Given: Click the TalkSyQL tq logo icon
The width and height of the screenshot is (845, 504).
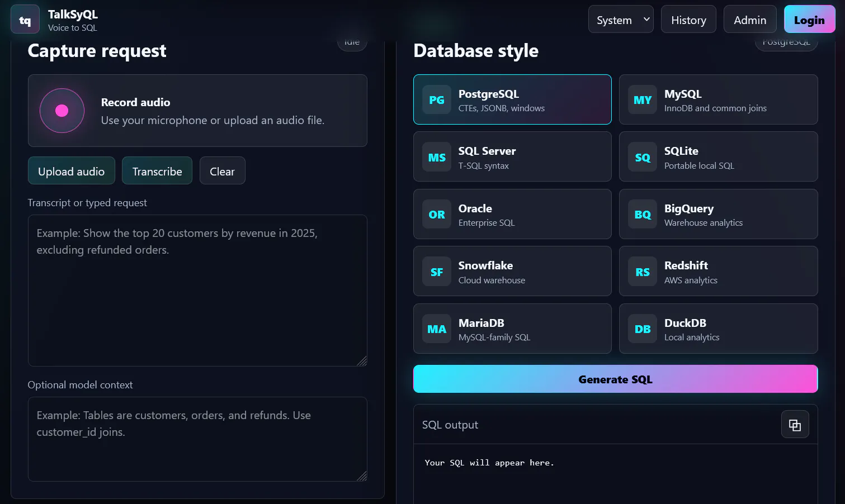Looking at the screenshot, I should point(25,20).
